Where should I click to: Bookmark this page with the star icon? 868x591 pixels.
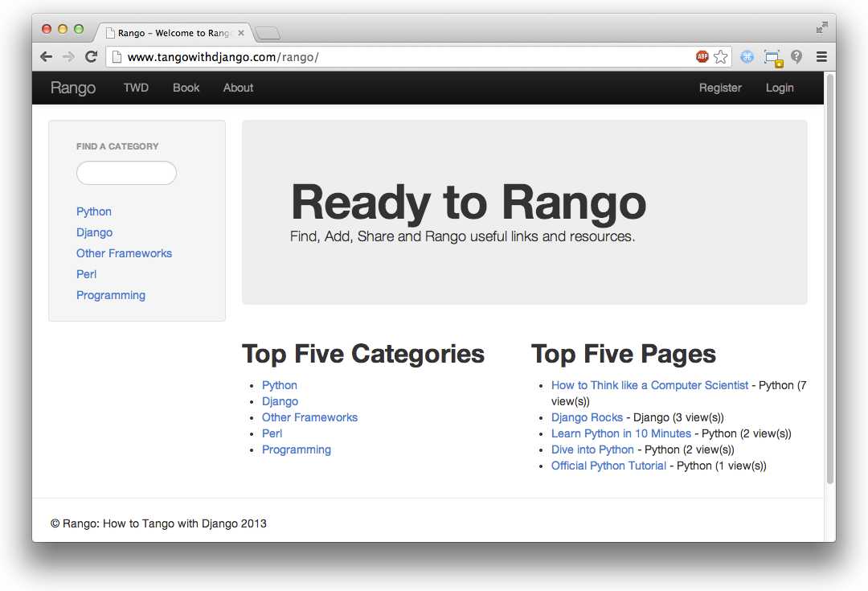point(720,56)
